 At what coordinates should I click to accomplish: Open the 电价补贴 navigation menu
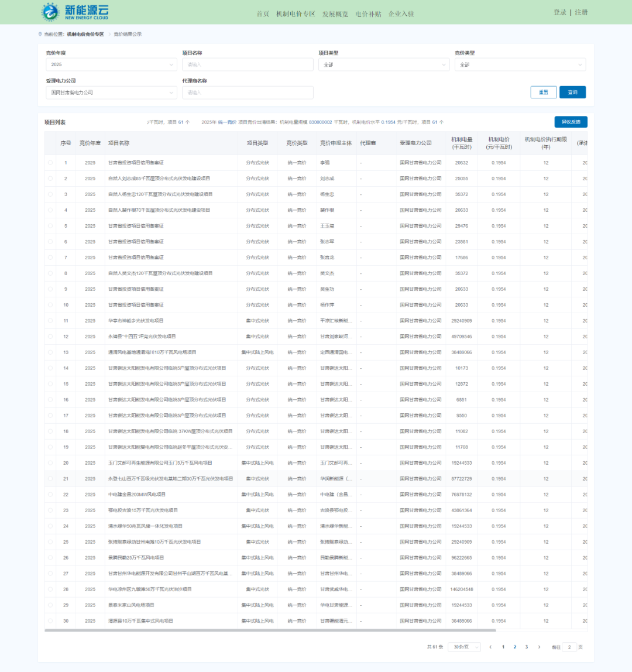pos(368,14)
